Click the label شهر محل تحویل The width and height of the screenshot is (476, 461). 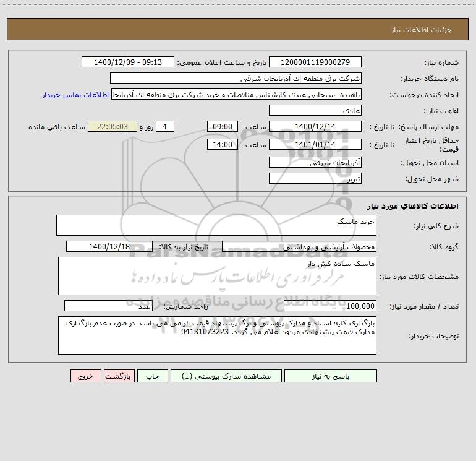(x=431, y=179)
